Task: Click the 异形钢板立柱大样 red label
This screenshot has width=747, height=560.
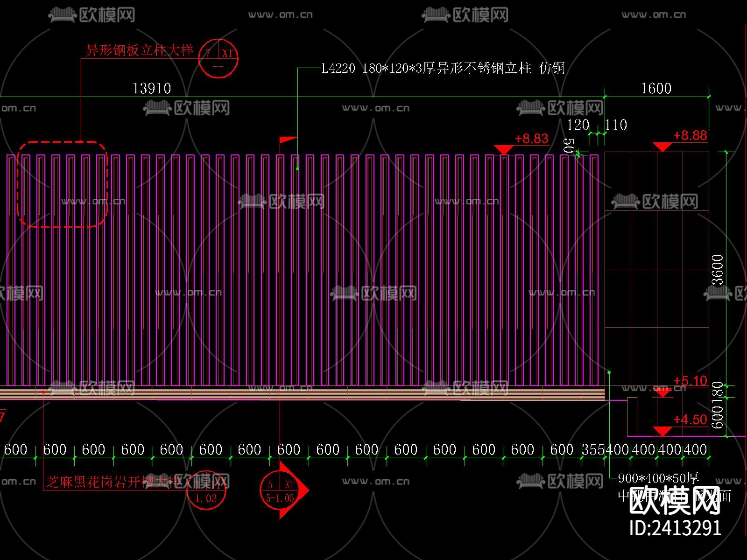Action: point(140,50)
